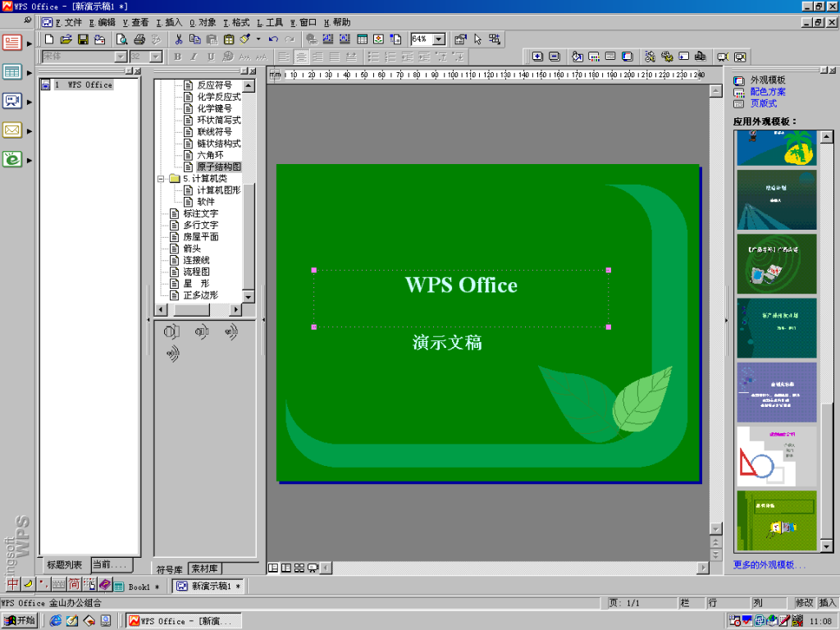Collapse the 5.计算机类 folder in the tree
This screenshot has height=630, width=840.
pos(160,179)
